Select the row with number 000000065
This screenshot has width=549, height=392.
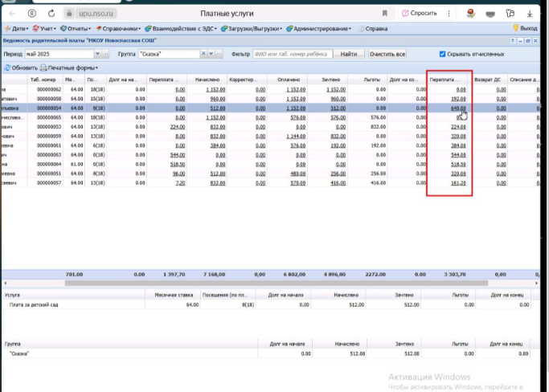(270, 117)
